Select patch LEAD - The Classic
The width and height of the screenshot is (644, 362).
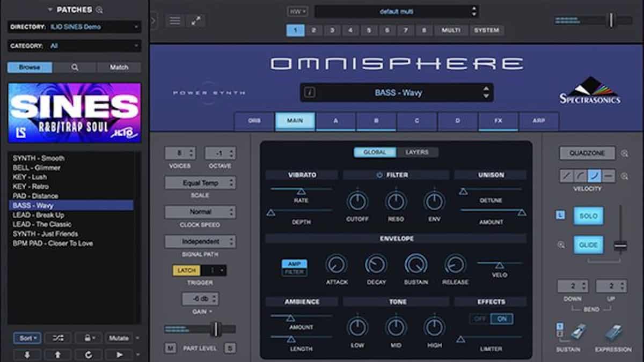pos(42,224)
